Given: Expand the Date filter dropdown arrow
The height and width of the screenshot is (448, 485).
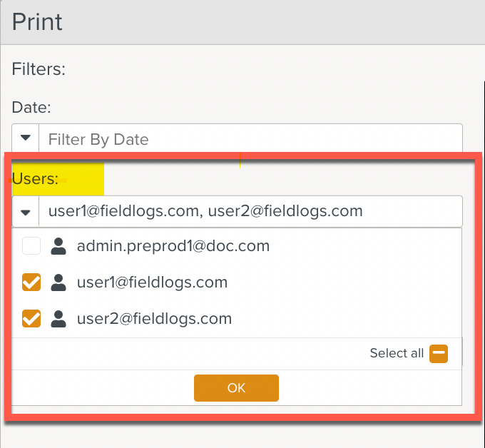Looking at the screenshot, I should 26,138.
